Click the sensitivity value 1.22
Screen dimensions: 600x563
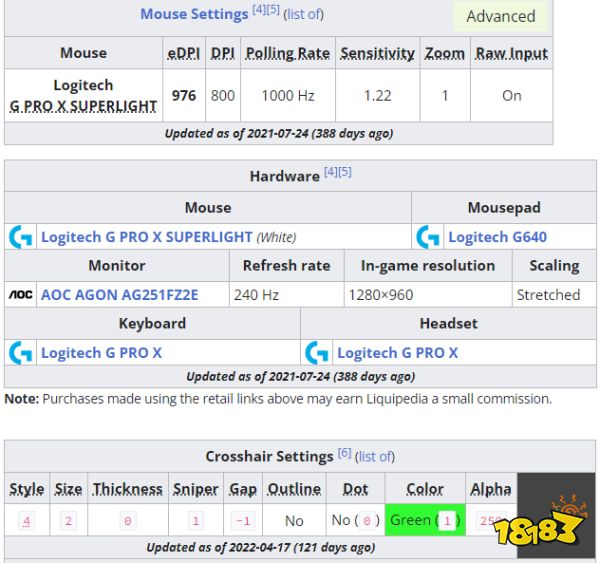pos(378,95)
